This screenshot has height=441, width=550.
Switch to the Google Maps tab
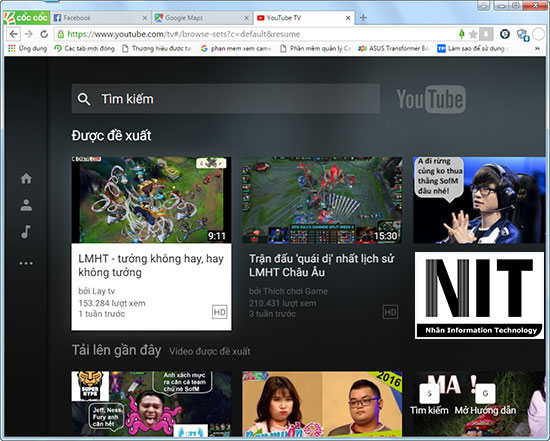202,18
